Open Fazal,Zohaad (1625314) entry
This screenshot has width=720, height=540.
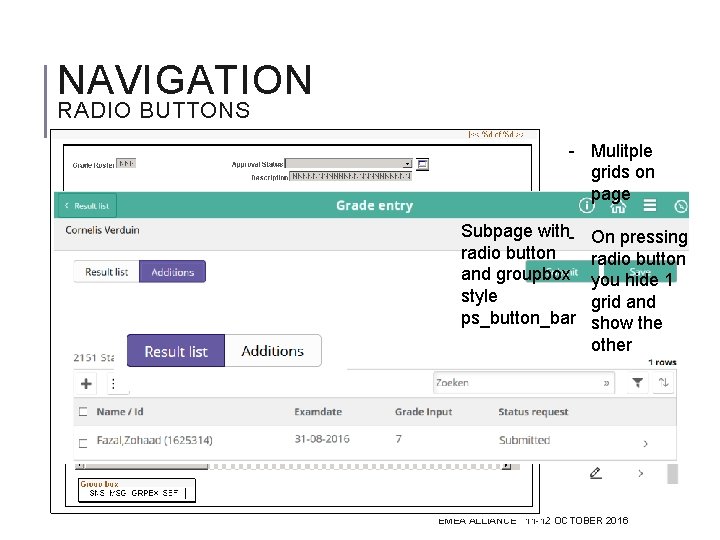point(154,440)
